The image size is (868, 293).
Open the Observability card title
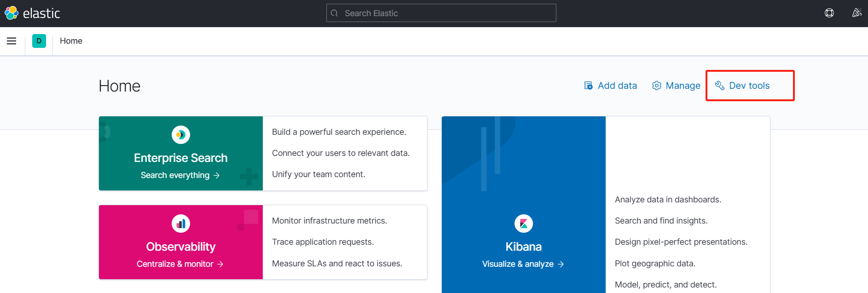coord(181,247)
